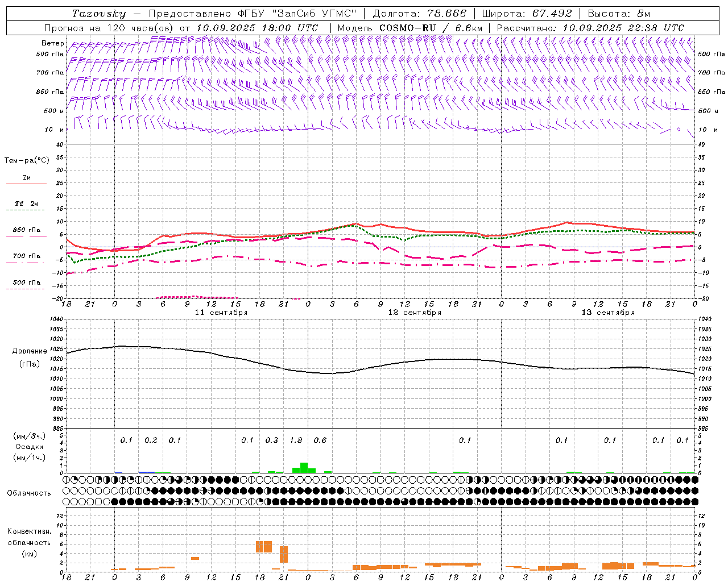Click the 500 гПа dotted legend line

pyautogui.click(x=25, y=289)
